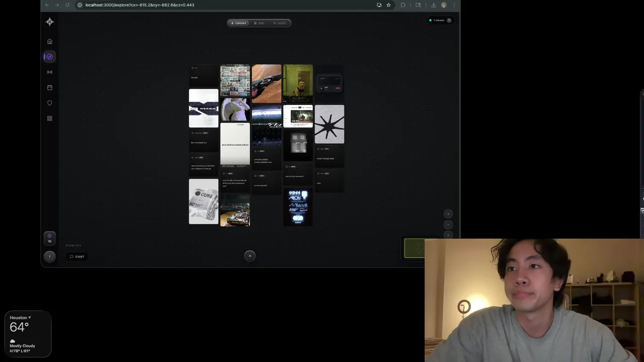The height and width of the screenshot is (362, 644).
Task: Click the browser forward arrow
Action: pos(57,5)
